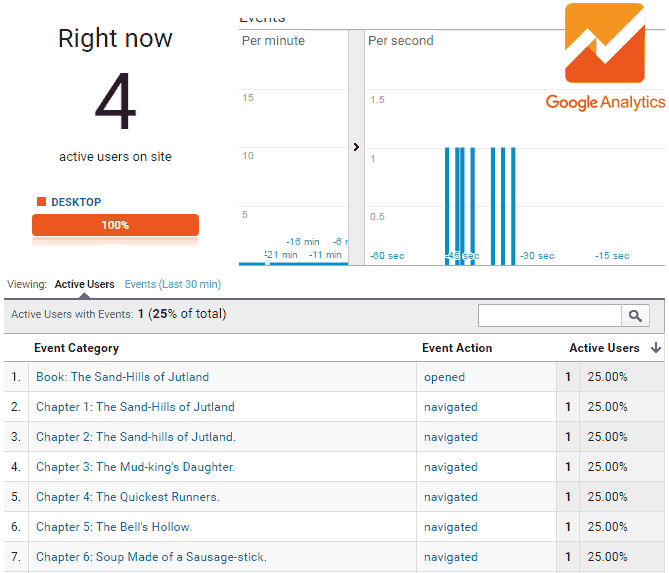Open Chapter 1: The Sand-Hills of Jutland

(135, 407)
